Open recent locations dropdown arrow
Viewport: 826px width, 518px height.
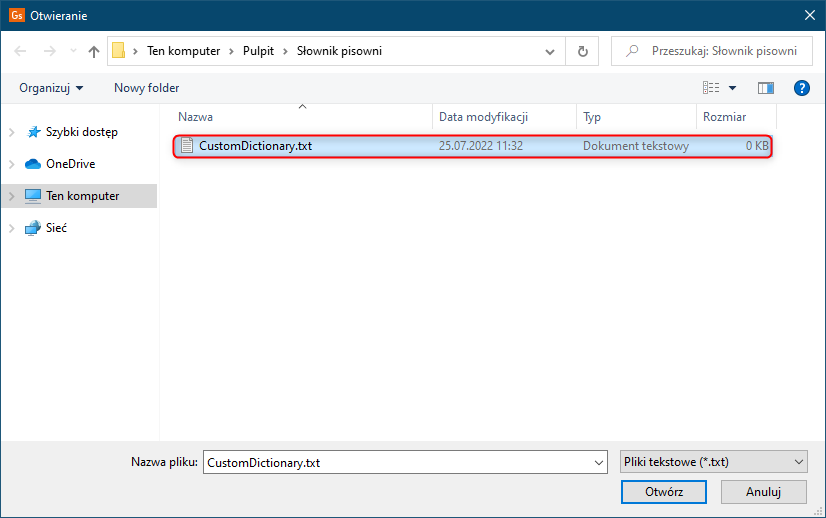73,51
